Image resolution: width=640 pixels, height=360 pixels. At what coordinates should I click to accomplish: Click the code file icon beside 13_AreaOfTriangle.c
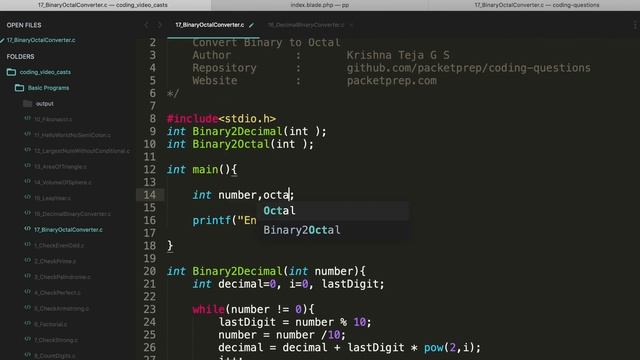[27, 166]
